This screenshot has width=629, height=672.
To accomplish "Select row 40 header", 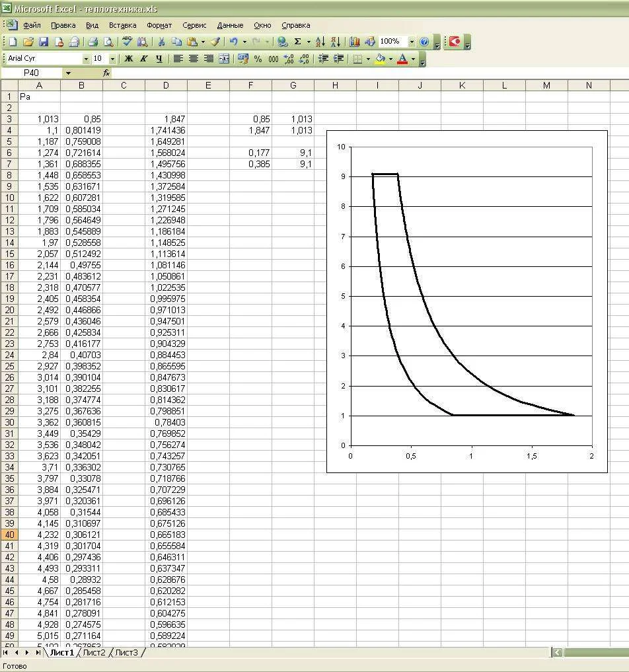I will pyautogui.click(x=9, y=535).
